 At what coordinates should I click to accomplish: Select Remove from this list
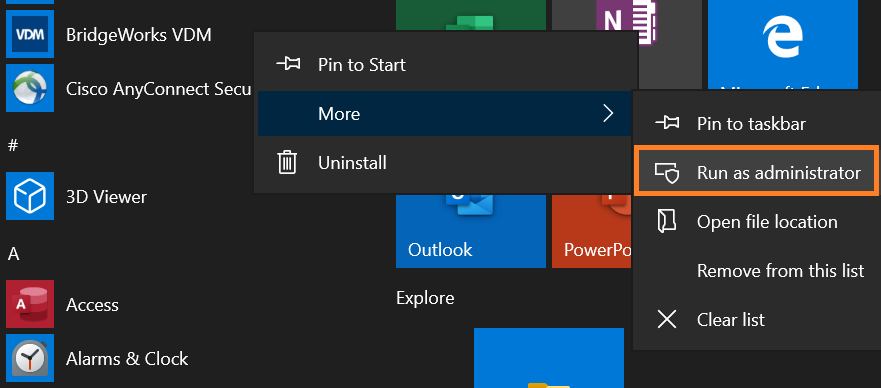pyautogui.click(x=756, y=271)
